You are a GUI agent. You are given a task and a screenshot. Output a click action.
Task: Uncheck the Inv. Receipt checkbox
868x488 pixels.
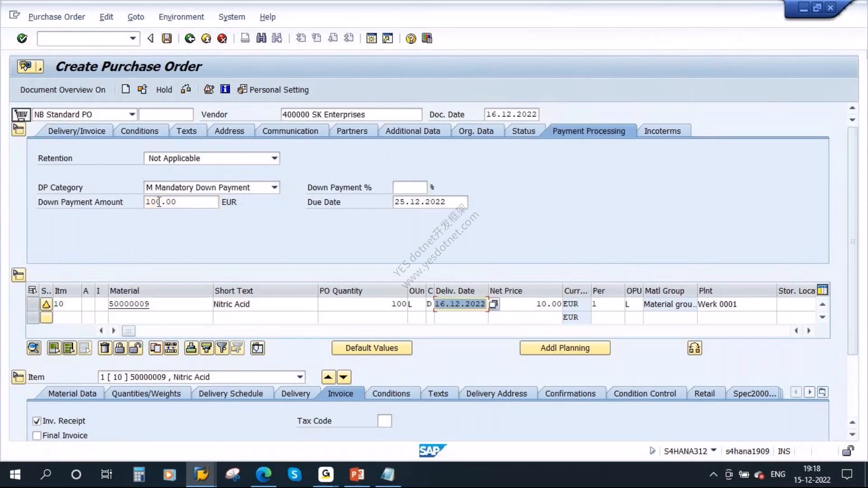37,421
